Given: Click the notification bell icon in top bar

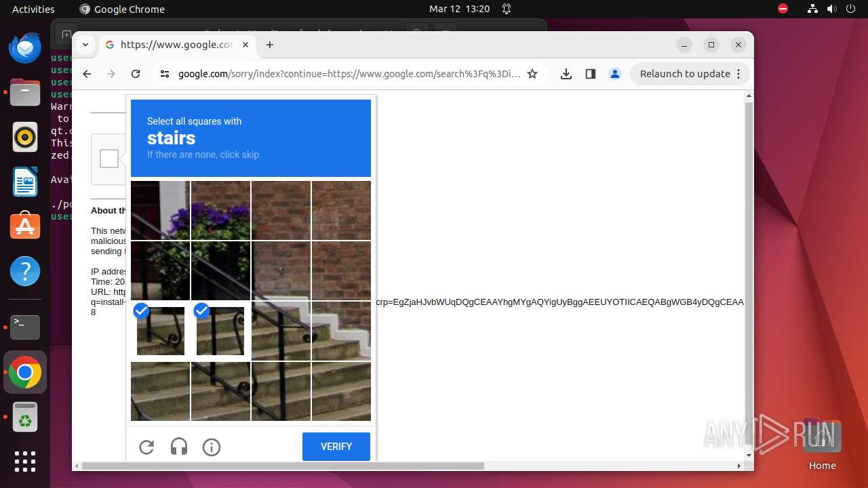Looking at the screenshot, I should (x=507, y=9).
